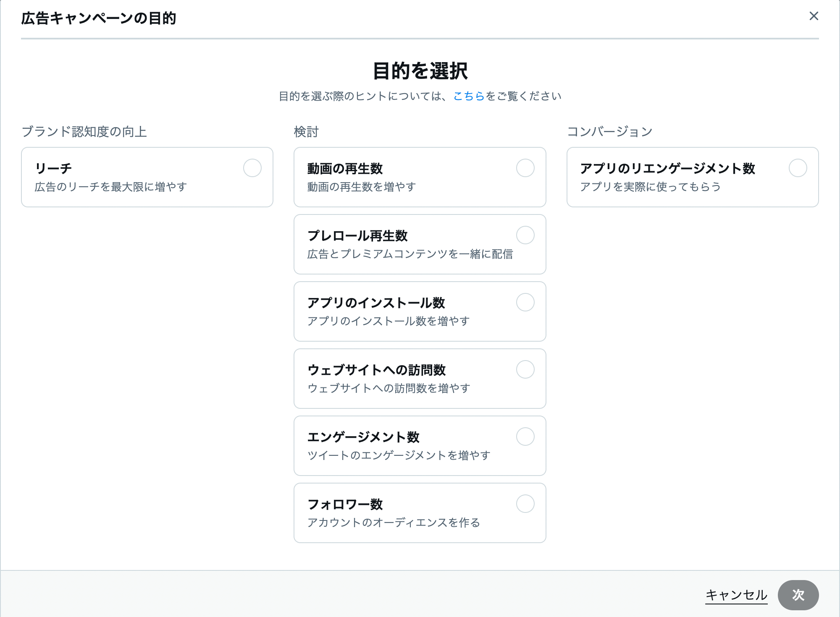Select the エンゲージメント数 radio button
The image size is (840, 617).
(525, 437)
